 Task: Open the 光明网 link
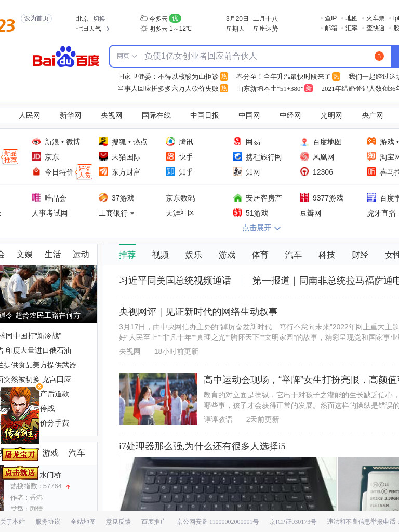(331, 116)
